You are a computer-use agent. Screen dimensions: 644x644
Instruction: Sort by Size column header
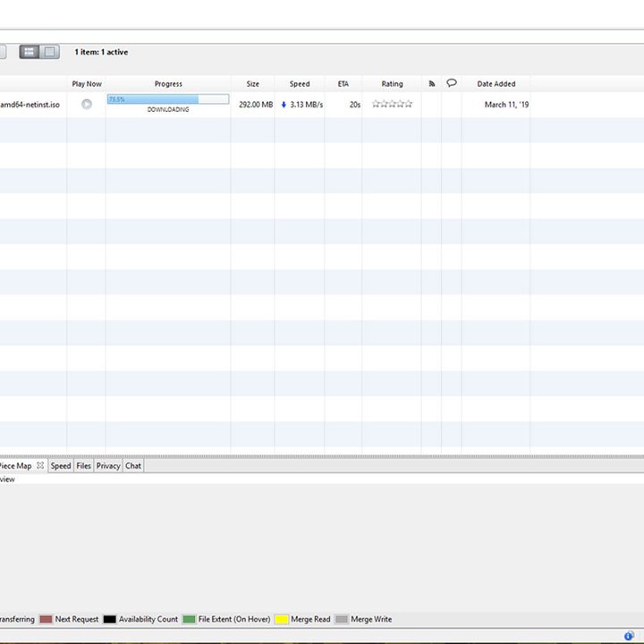click(252, 84)
